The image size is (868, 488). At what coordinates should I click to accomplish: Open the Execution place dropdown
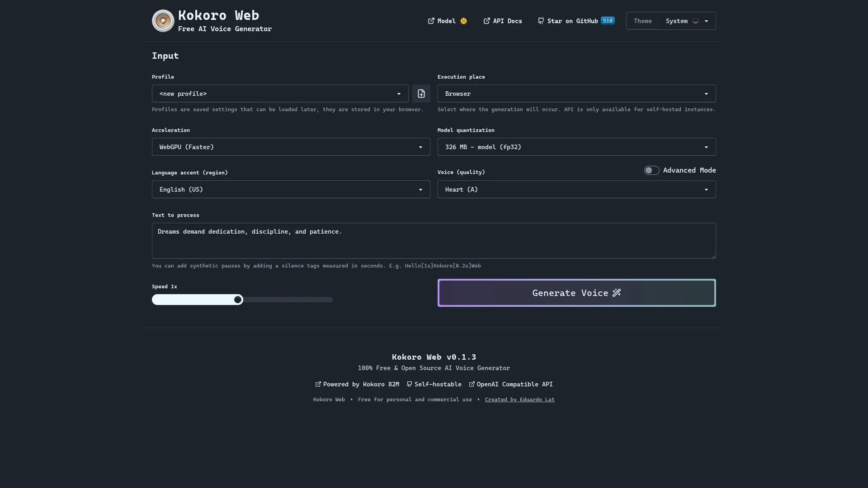(576, 94)
